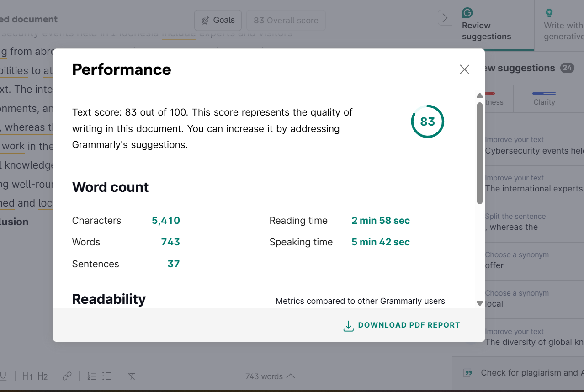Click the 24 suggestions count badge

coord(567,68)
